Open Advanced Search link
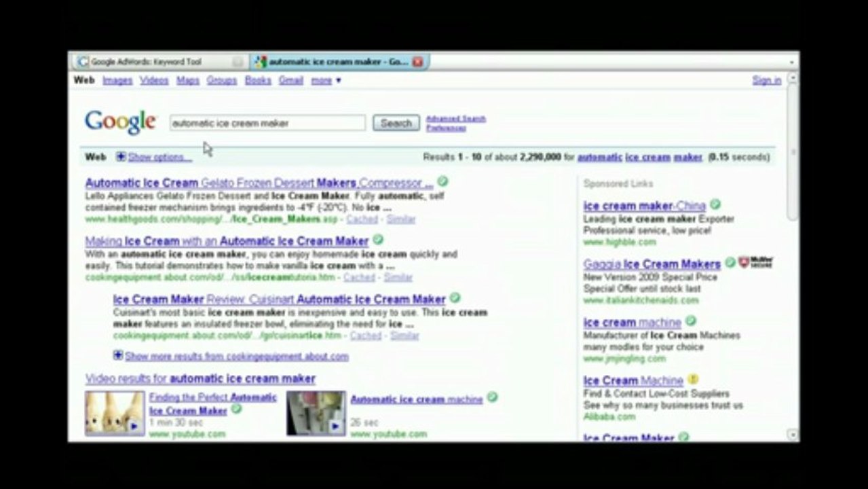Image resolution: width=868 pixels, height=489 pixels. (456, 118)
